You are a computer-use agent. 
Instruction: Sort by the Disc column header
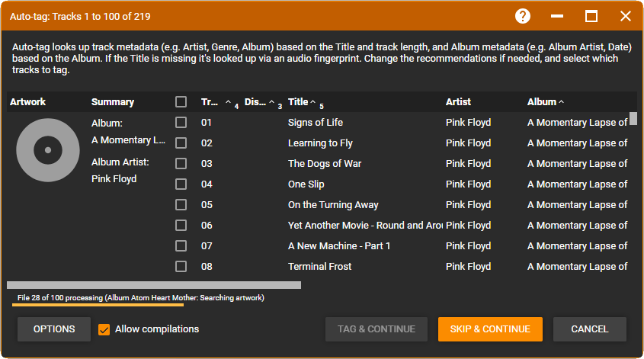[255, 102]
